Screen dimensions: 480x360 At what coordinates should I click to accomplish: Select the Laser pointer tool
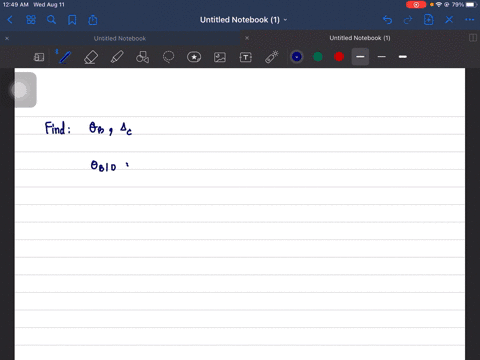[272, 57]
